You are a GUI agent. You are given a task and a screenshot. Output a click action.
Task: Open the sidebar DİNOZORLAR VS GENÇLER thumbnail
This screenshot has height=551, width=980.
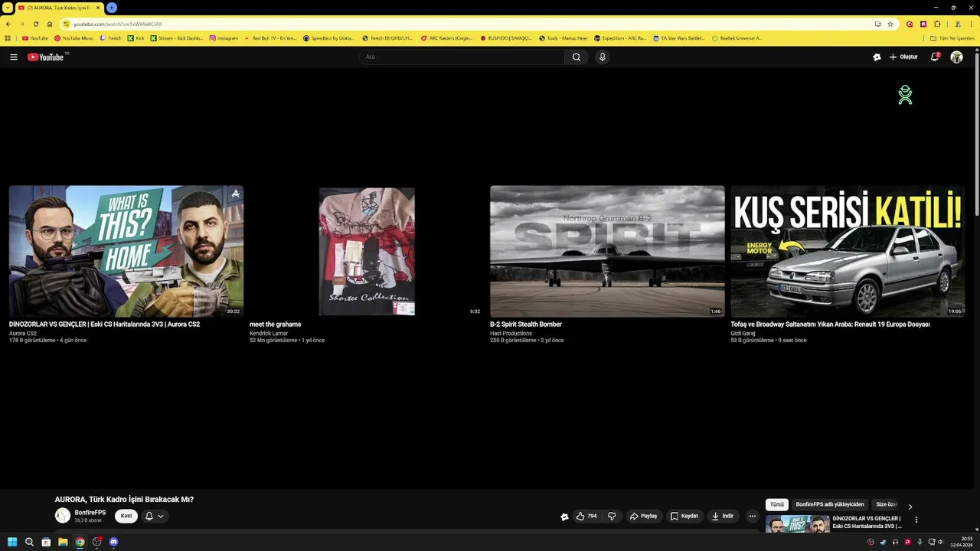pos(798,523)
